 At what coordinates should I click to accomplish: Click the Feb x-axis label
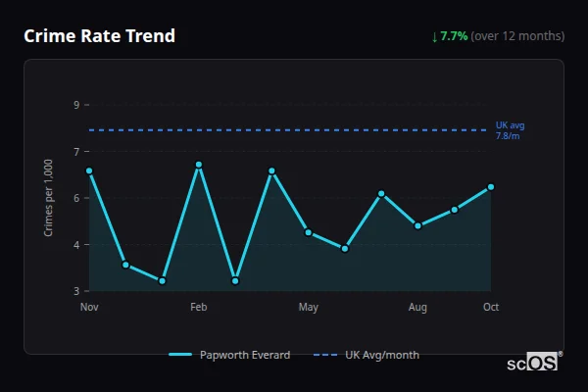click(x=198, y=307)
